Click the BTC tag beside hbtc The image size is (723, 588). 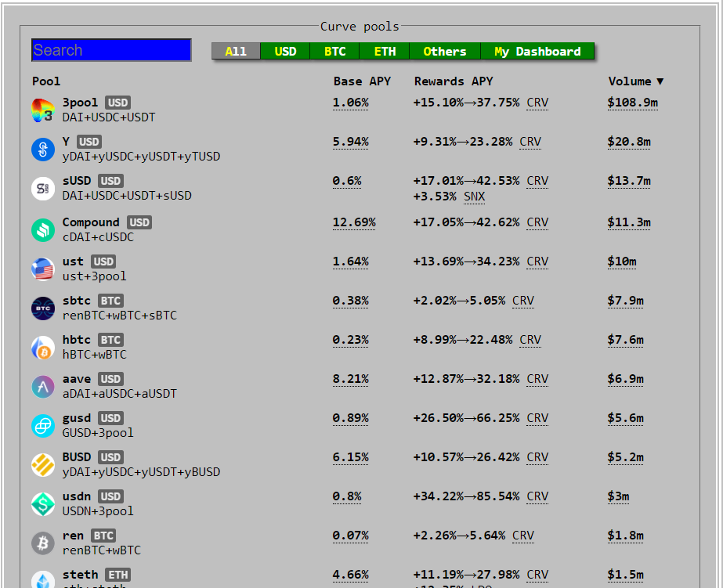tap(110, 340)
